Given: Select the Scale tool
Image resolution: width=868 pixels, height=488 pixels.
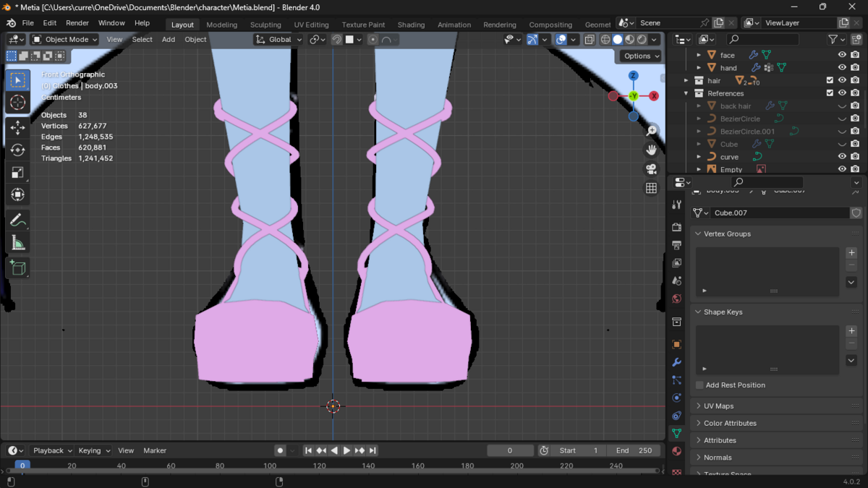Looking at the screenshot, I should coord(18,173).
